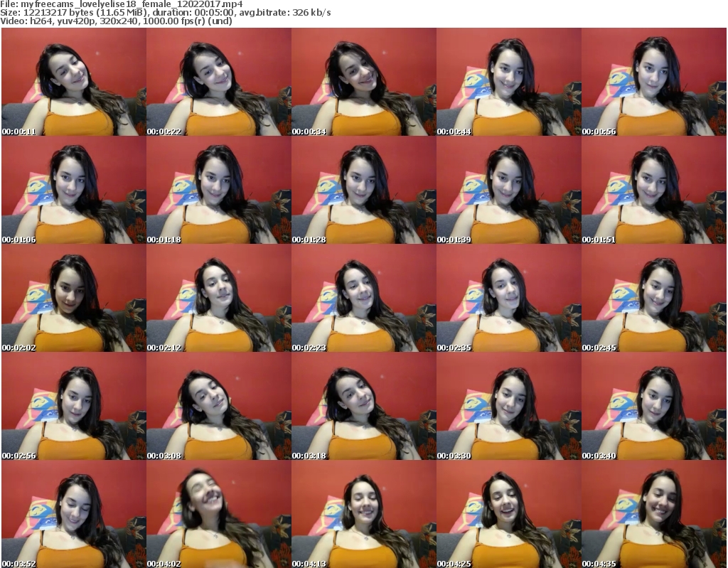Click the 'Size: 12213217 bytes' info line
The width and height of the screenshot is (728, 568).
(165, 13)
